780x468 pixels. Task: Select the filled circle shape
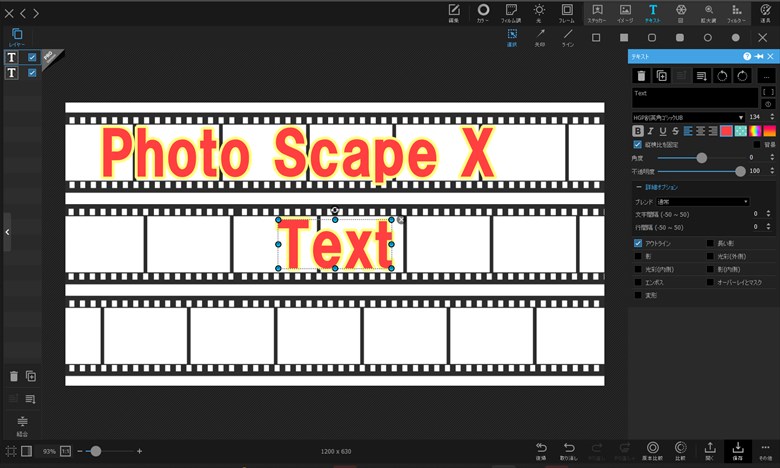click(x=735, y=37)
